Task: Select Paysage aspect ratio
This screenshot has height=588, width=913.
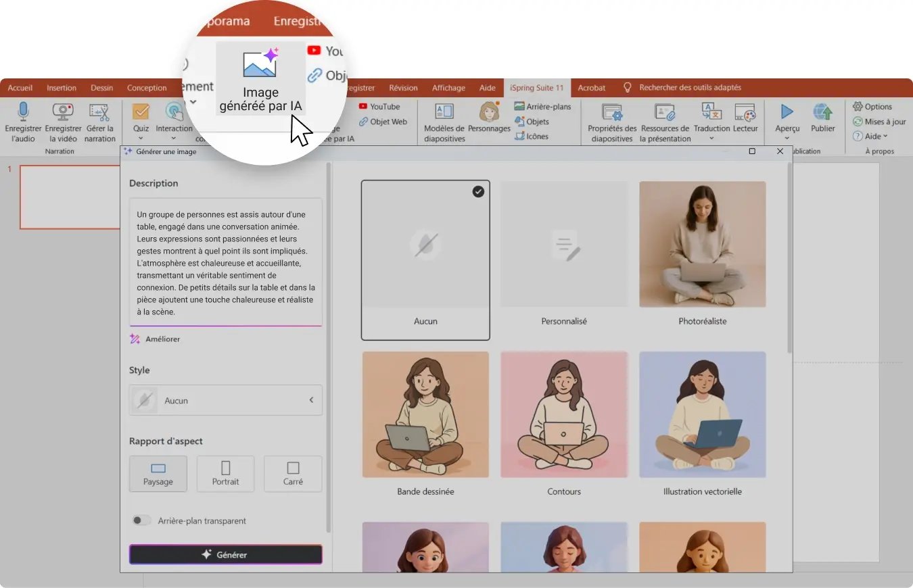Action: click(158, 474)
